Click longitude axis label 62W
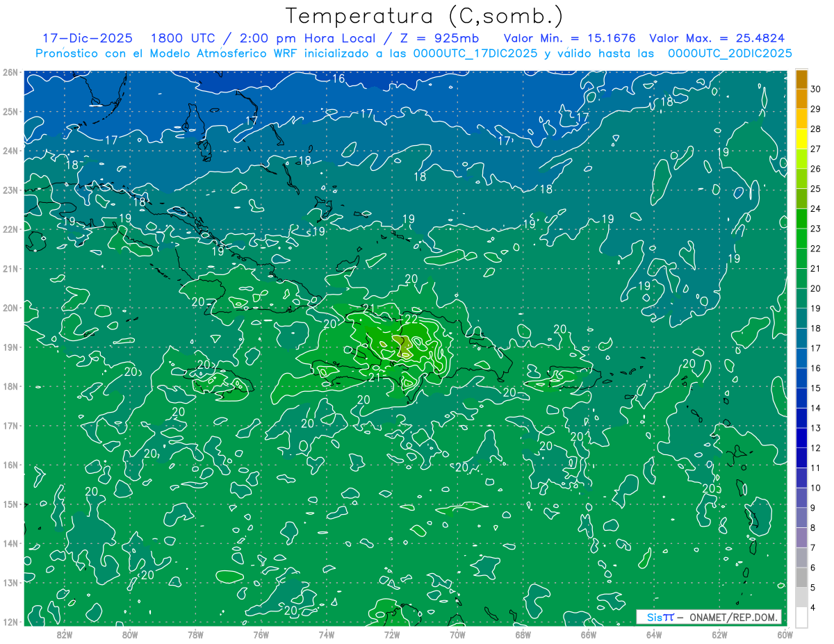The width and height of the screenshot is (834, 644). click(x=719, y=634)
